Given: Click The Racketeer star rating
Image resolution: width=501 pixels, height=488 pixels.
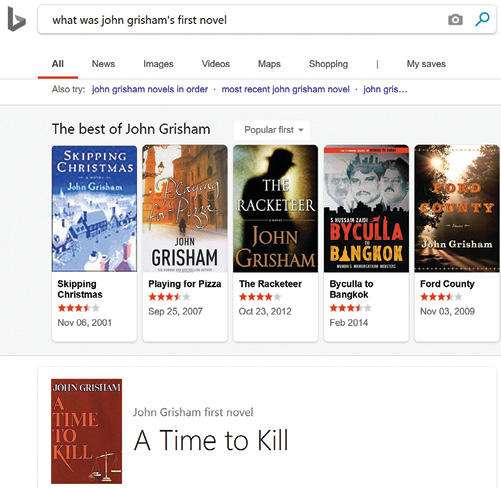Looking at the screenshot, I should [260, 297].
